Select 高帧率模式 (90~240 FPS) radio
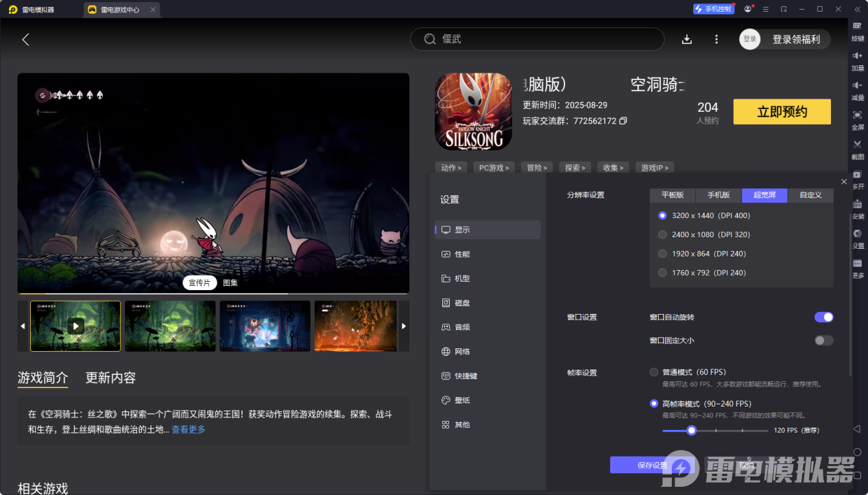 654,404
